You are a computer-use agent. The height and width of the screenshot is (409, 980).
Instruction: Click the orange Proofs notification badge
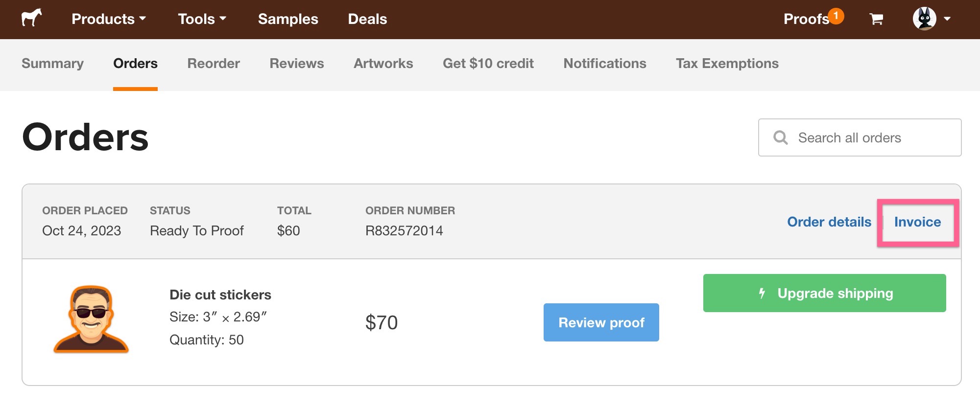click(836, 15)
